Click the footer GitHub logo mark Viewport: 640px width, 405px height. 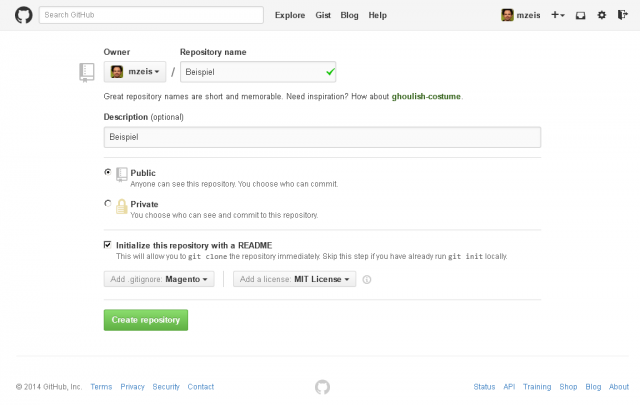pos(322,387)
